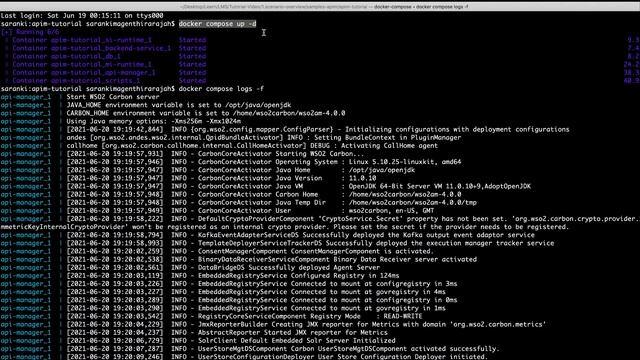Click the "Running 6/6" status line
Screen dimensions: 640x360
pyautogui.click(x=30, y=32)
